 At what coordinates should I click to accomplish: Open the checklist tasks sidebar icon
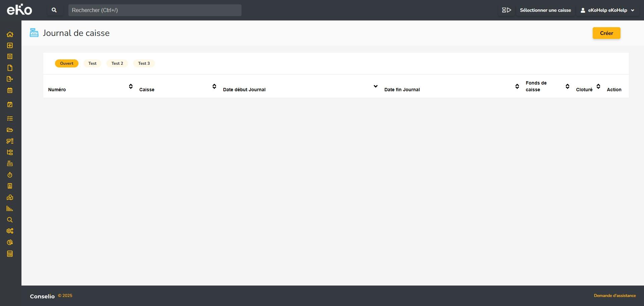click(x=10, y=118)
